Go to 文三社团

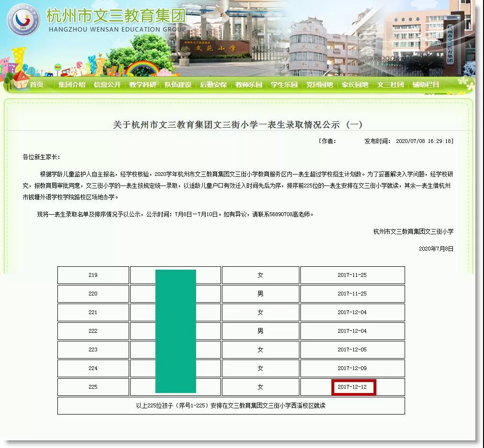390,85
